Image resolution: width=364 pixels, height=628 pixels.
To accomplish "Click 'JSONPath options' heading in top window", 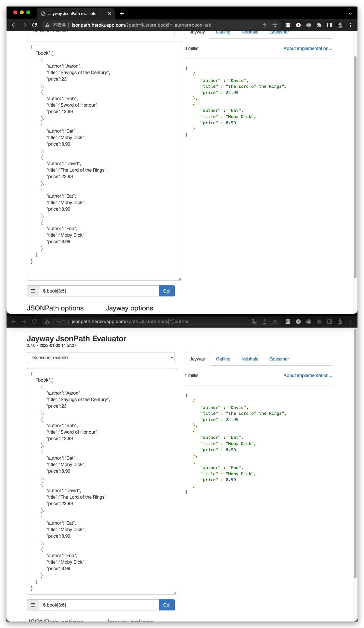I will tap(55, 308).
